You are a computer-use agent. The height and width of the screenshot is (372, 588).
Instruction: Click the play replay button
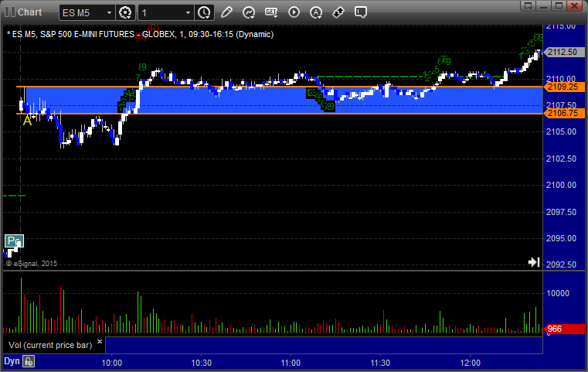coord(294,12)
